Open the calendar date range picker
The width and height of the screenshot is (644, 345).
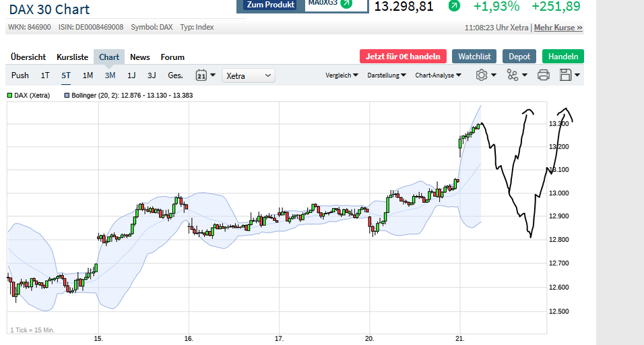pyautogui.click(x=205, y=75)
